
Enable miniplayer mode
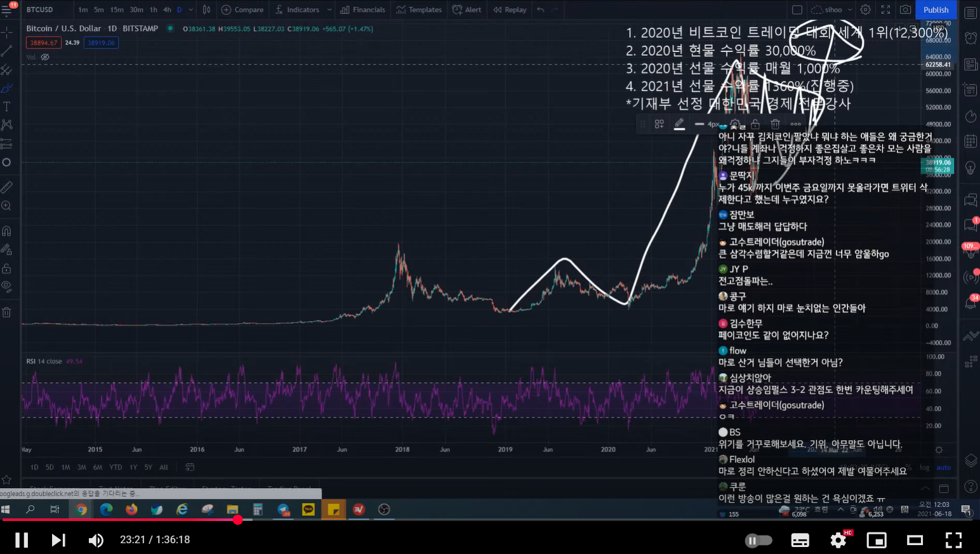click(877, 541)
